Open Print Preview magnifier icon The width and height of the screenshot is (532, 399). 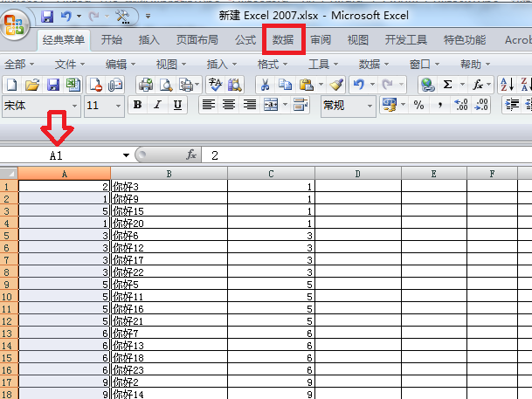tap(166, 85)
